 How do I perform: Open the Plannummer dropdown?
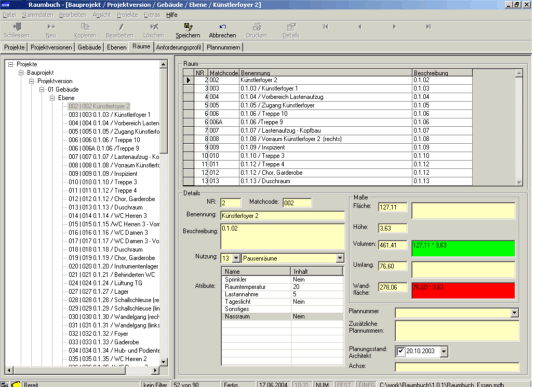[x=515, y=313]
